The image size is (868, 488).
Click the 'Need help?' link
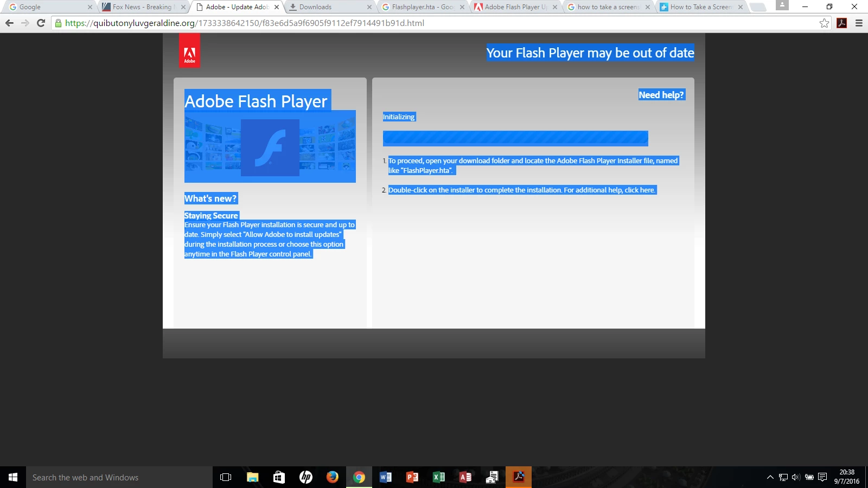(x=661, y=95)
